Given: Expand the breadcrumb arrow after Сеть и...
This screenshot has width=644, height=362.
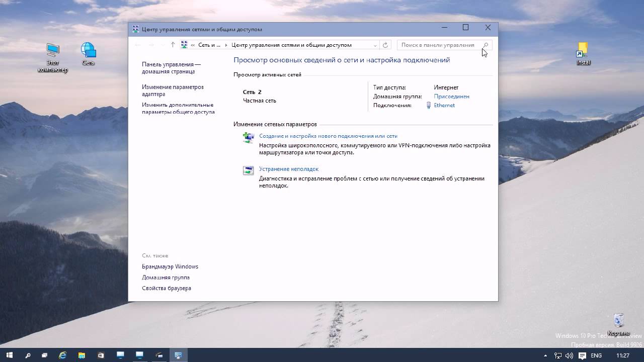Looking at the screenshot, I should coord(226,45).
